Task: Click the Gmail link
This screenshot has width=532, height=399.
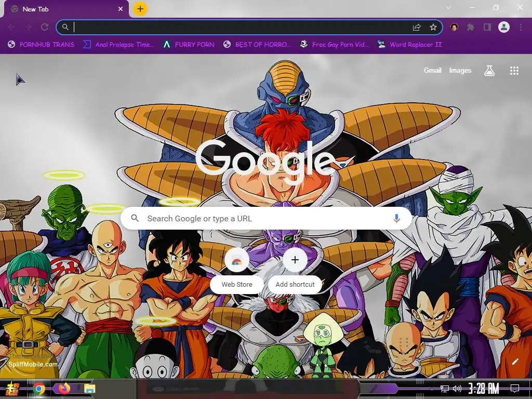Action: pyautogui.click(x=433, y=71)
